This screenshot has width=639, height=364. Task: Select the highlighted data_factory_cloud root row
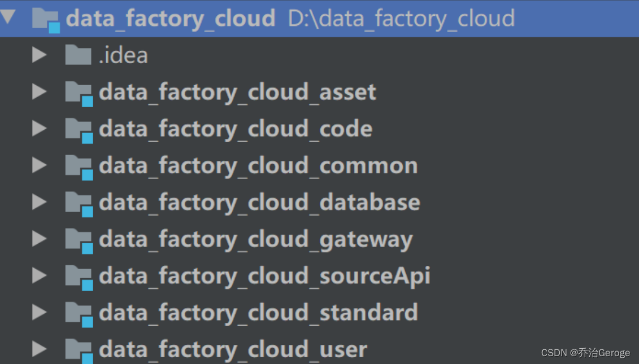[x=169, y=17]
